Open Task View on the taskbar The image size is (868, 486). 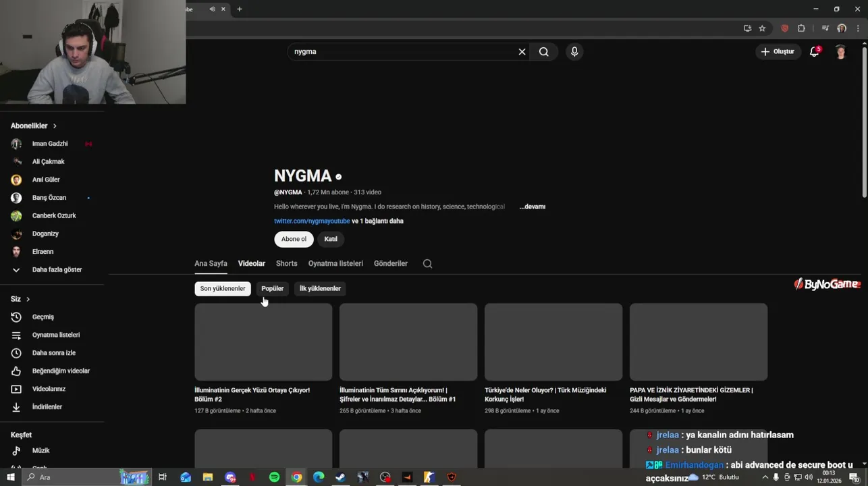[x=163, y=477]
